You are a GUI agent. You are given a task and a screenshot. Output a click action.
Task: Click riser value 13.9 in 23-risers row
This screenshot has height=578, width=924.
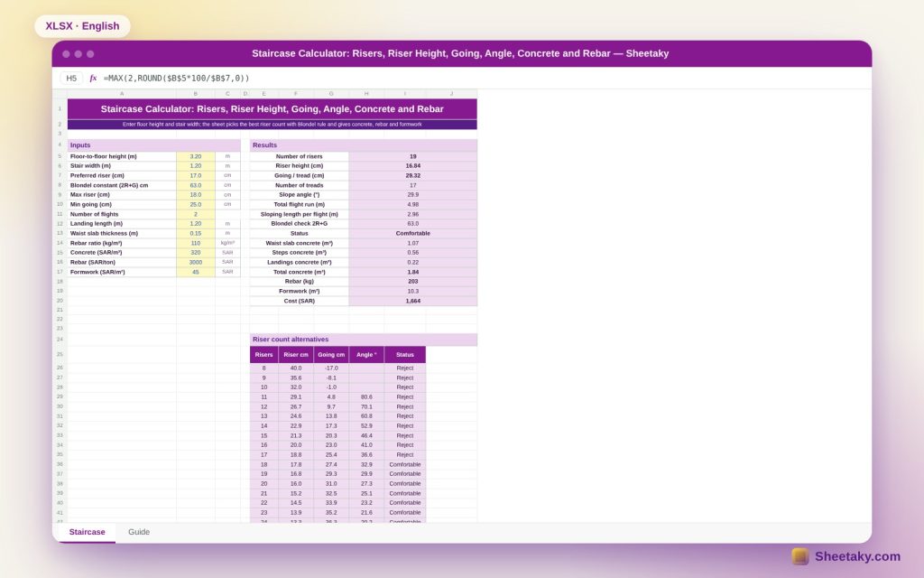click(x=296, y=513)
